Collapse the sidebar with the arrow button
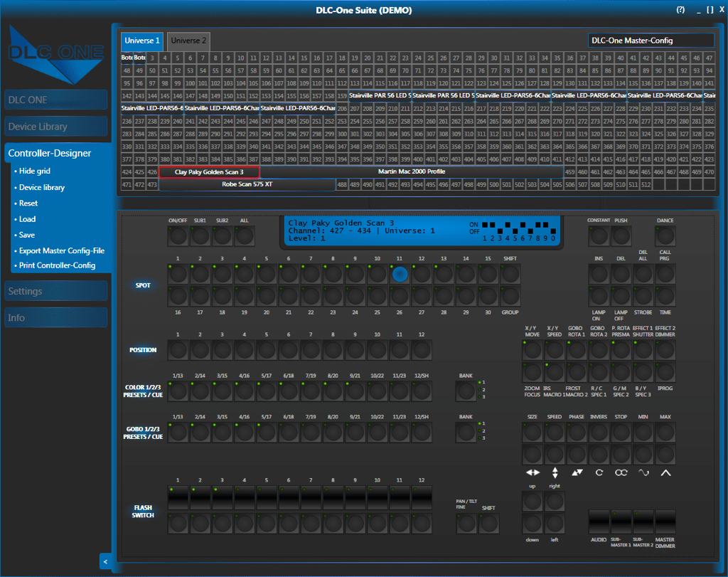This screenshot has height=577, width=728. 105,562
